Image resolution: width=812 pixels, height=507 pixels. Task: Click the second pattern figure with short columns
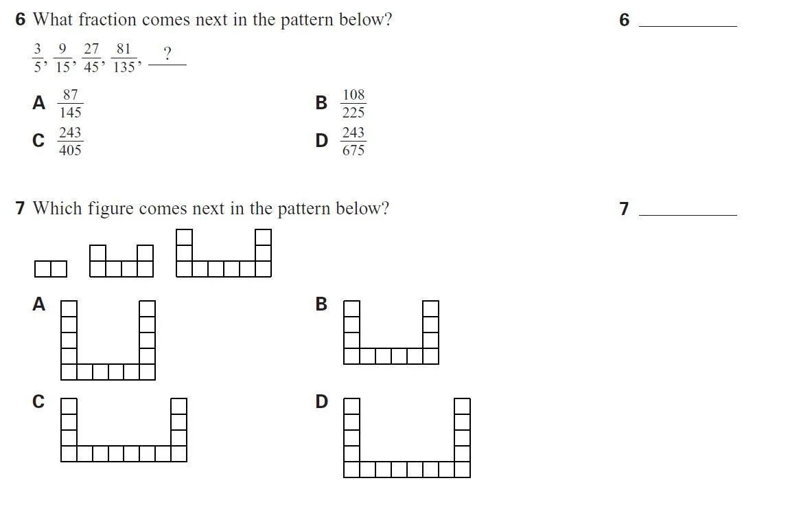click(121, 261)
